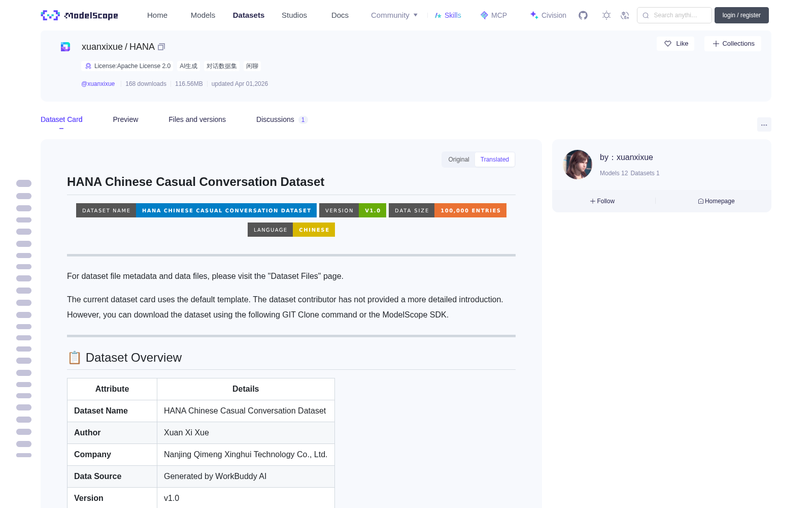The width and height of the screenshot is (812, 508).
Task: Click the AI生成 tag
Action: tap(188, 66)
